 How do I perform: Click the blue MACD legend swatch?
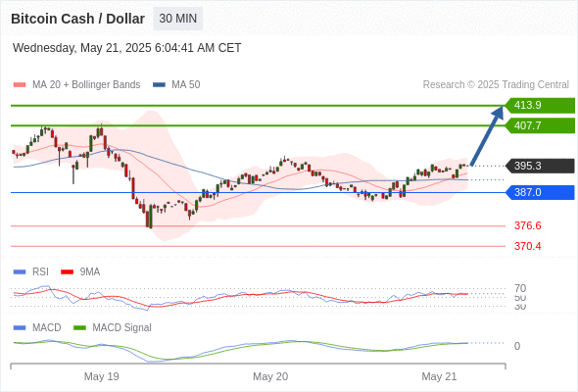click(x=20, y=328)
